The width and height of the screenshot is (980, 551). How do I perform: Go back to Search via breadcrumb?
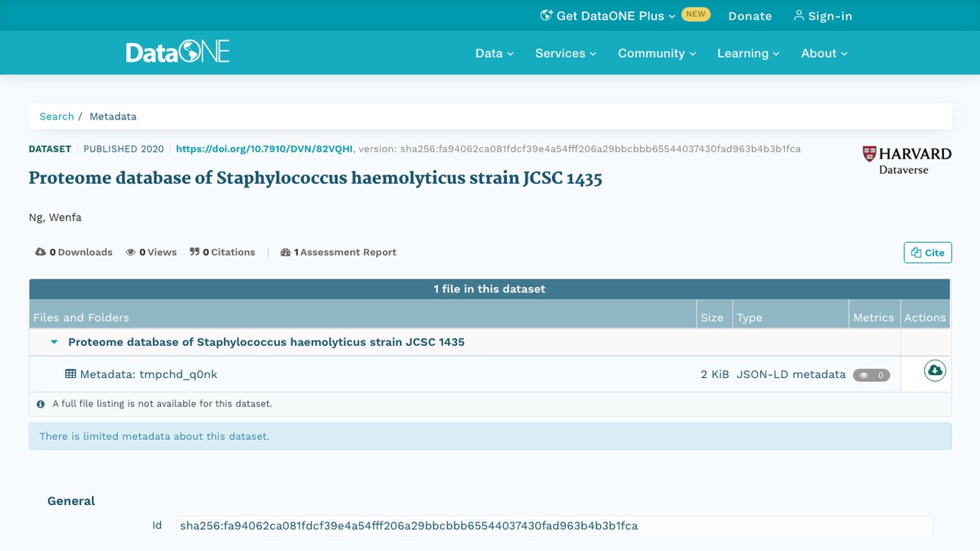tap(57, 116)
